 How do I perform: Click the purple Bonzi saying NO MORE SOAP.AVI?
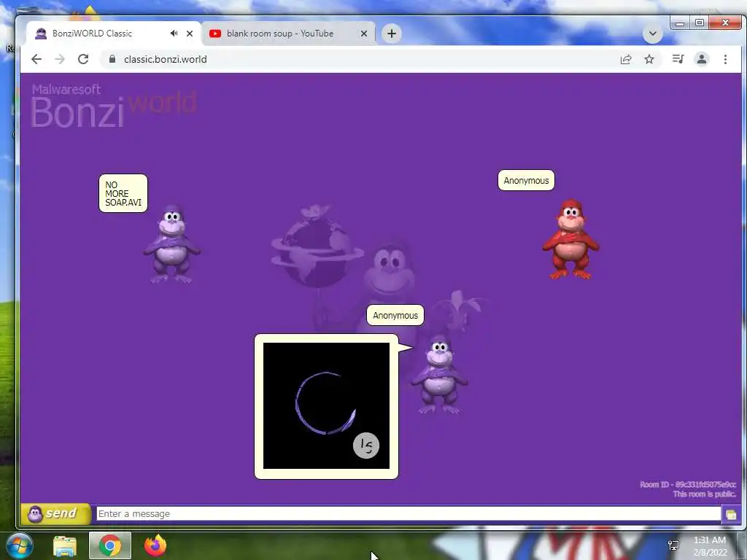tap(172, 244)
